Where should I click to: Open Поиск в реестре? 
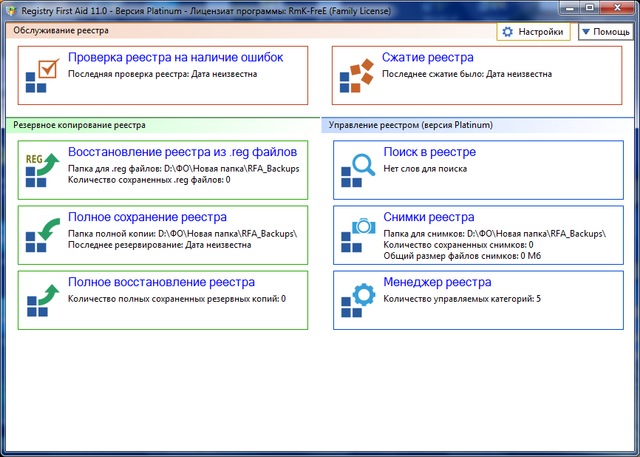pyautogui.click(x=429, y=152)
